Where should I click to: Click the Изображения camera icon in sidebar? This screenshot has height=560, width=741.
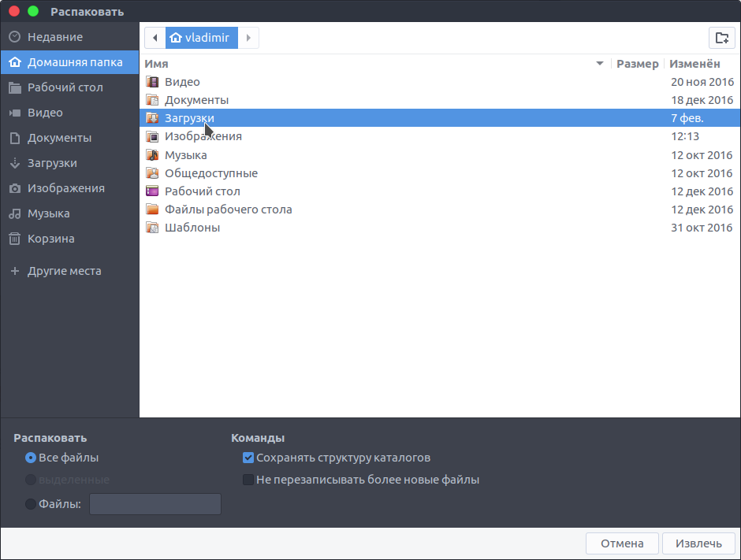coord(15,188)
